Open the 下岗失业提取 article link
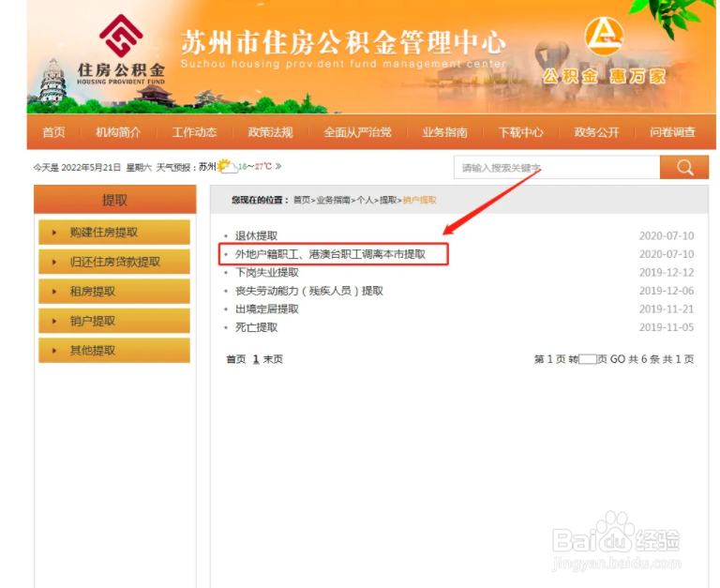The height and width of the screenshot is (588, 720). pos(267,272)
